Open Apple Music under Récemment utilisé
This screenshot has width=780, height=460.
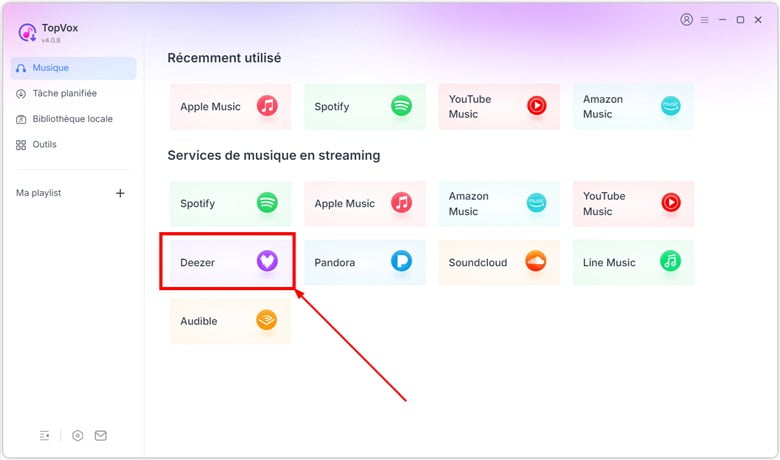point(230,106)
